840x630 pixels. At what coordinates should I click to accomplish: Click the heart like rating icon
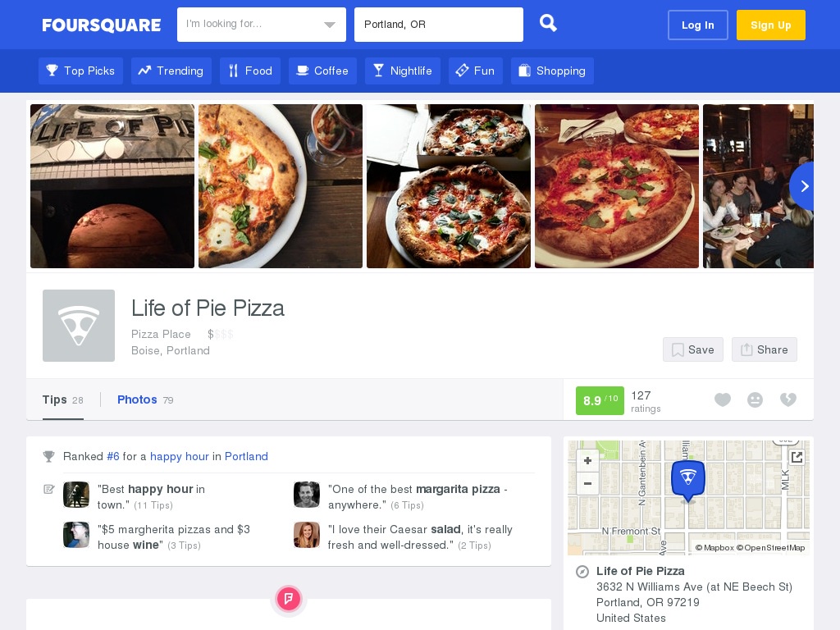click(x=723, y=399)
